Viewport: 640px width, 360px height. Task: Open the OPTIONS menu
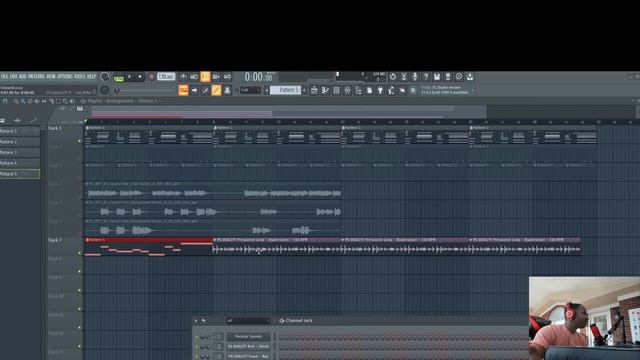pos(65,76)
